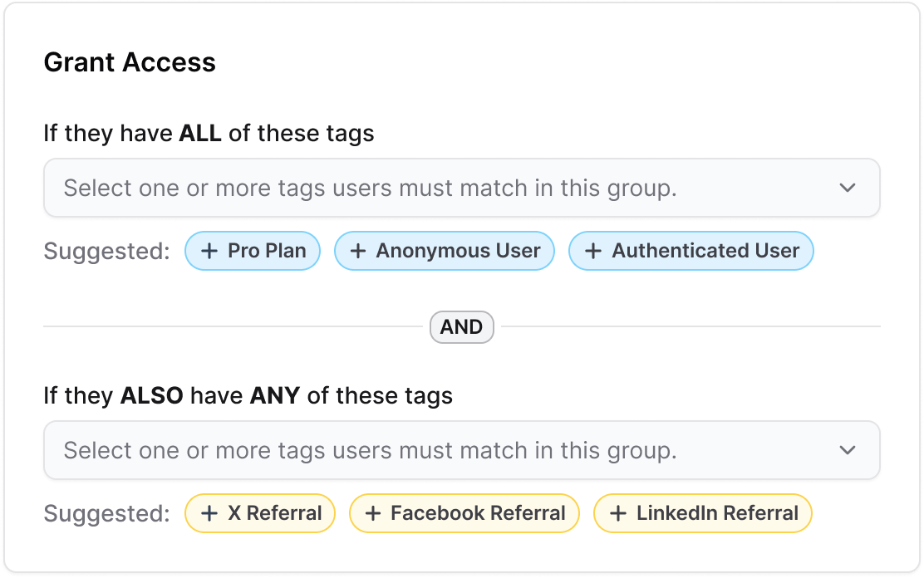Image resolution: width=924 pixels, height=578 pixels.
Task: Click the plus icon beside Facebook Referral
Action: pos(373,513)
